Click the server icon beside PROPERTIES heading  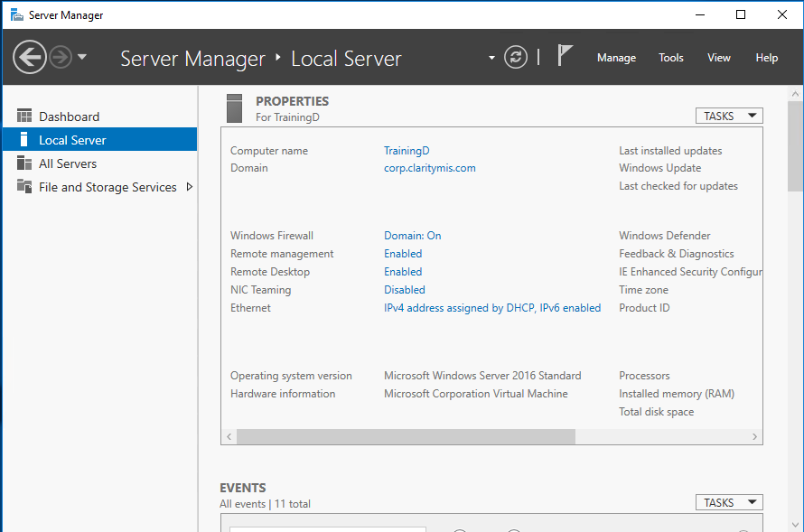pos(234,108)
